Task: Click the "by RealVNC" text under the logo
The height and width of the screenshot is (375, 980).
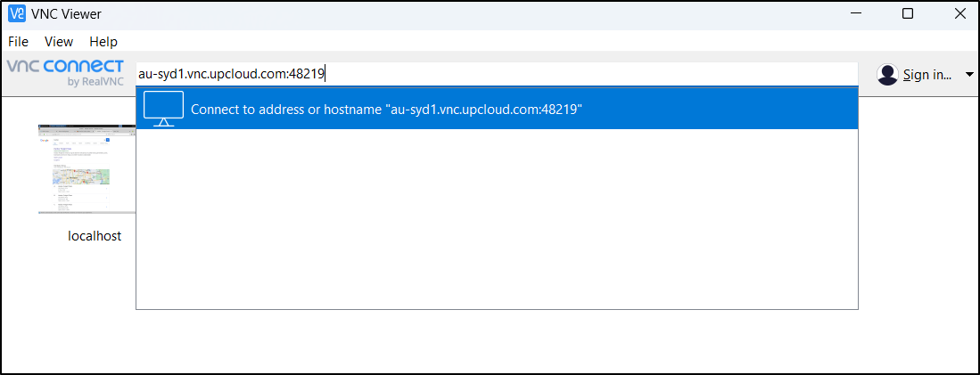Action: [x=95, y=83]
